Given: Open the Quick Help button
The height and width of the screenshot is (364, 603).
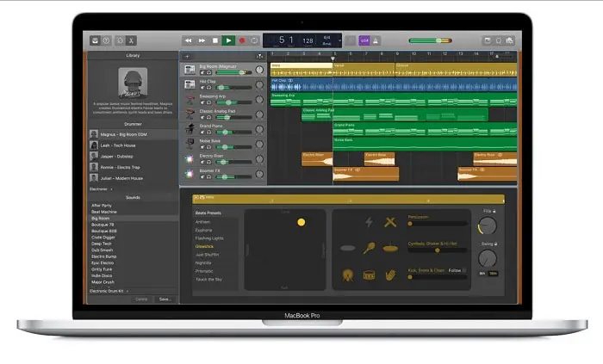Looking at the screenshot, I should (x=107, y=40).
